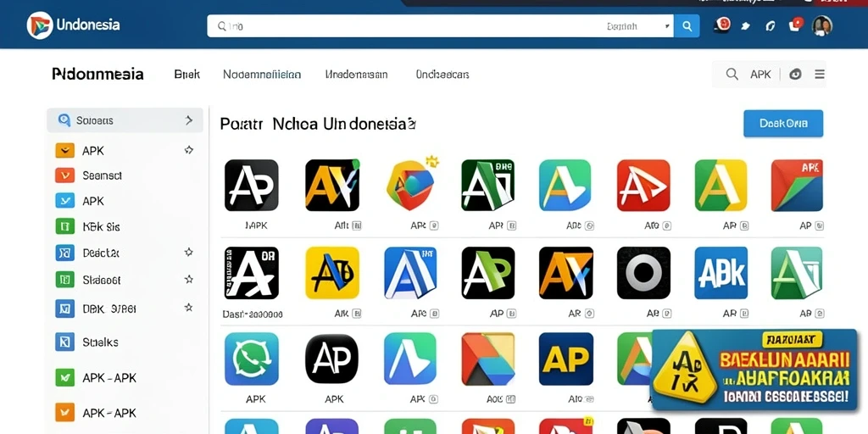Toggle the star on the Deactac row
The height and width of the screenshot is (434, 868).
click(189, 253)
